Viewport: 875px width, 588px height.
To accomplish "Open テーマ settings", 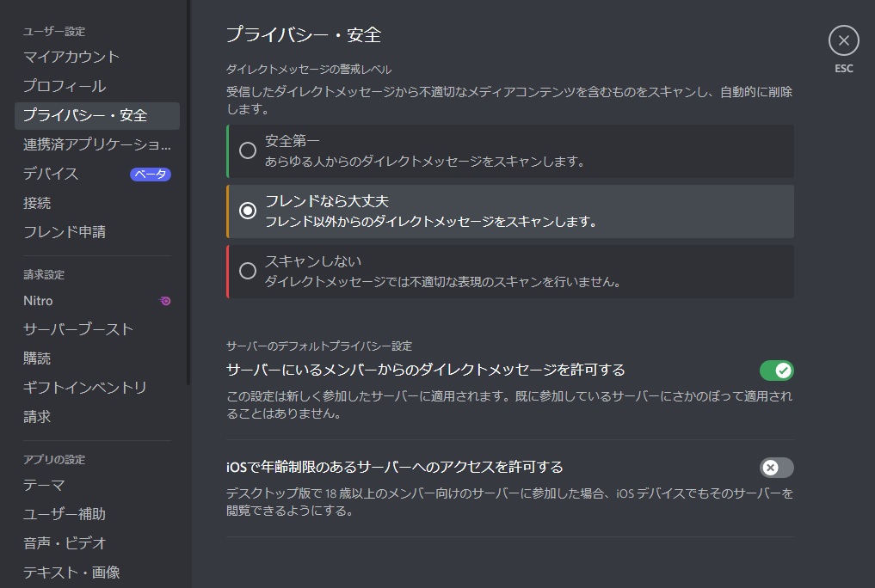I will (x=44, y=486).
